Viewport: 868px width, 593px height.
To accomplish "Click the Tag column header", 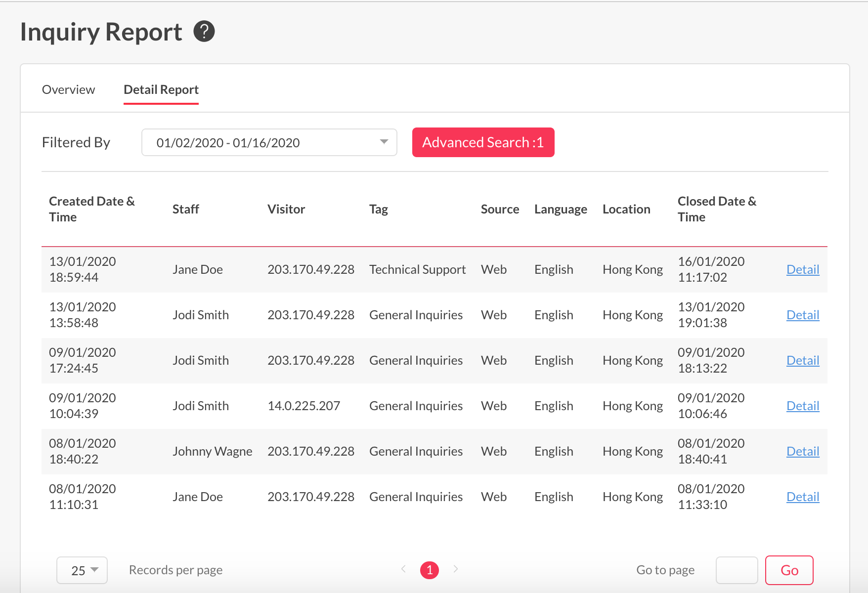I will 379,209.
